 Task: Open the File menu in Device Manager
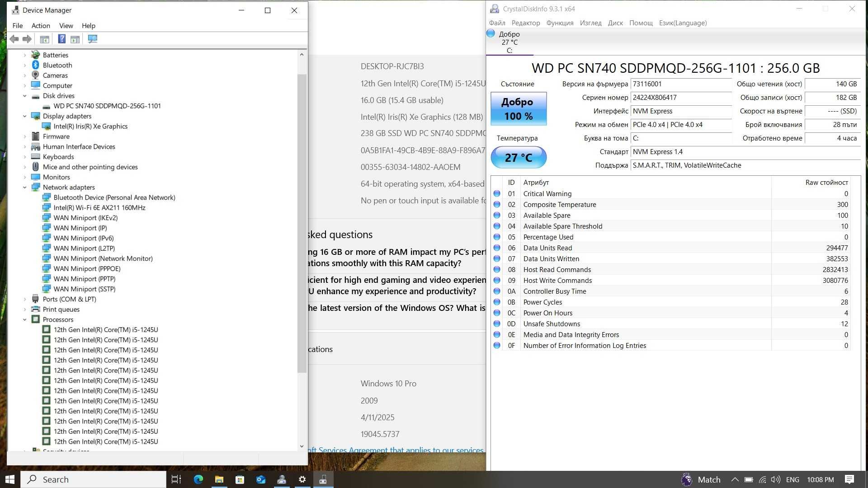coord(18,26)
